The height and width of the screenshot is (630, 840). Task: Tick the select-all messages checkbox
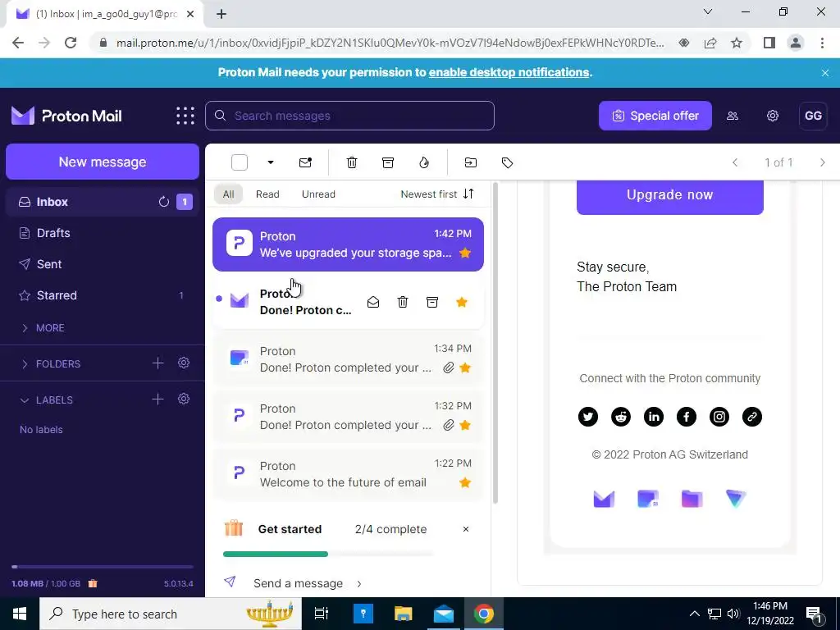tap(240, 162)
